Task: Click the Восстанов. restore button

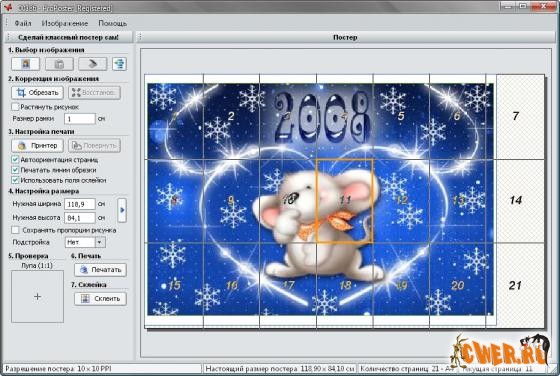Action: point(94,92)
